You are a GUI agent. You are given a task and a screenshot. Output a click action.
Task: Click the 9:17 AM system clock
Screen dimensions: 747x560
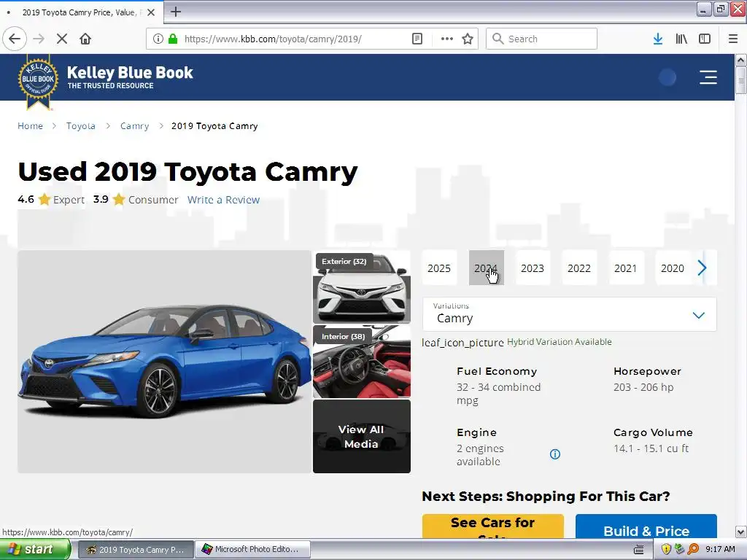point(720,550)
